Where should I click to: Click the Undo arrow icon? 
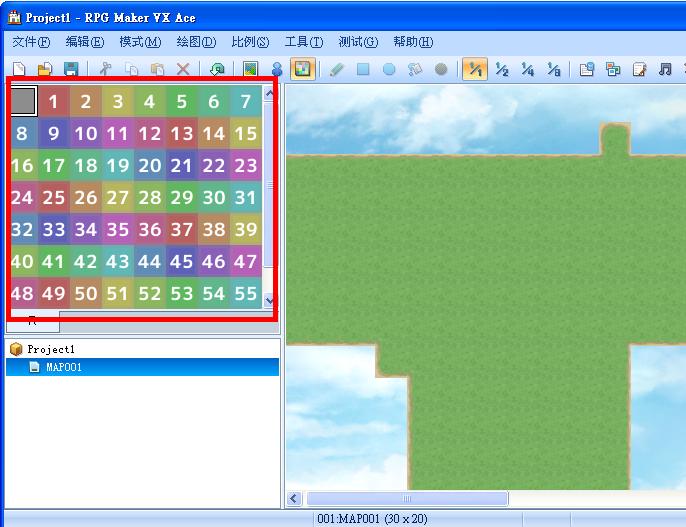(x=217, y=69)
